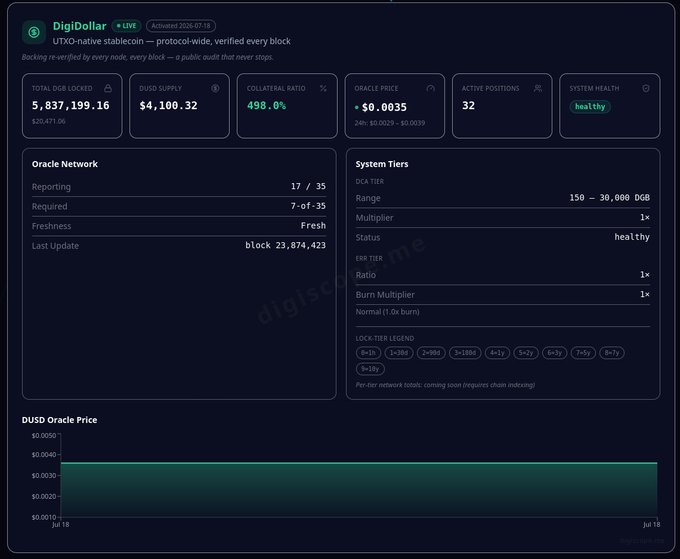Select the 6=3y lock-tier pill
Image resolution: width=680 pixels, height=559 pixels.
(554, 353)
